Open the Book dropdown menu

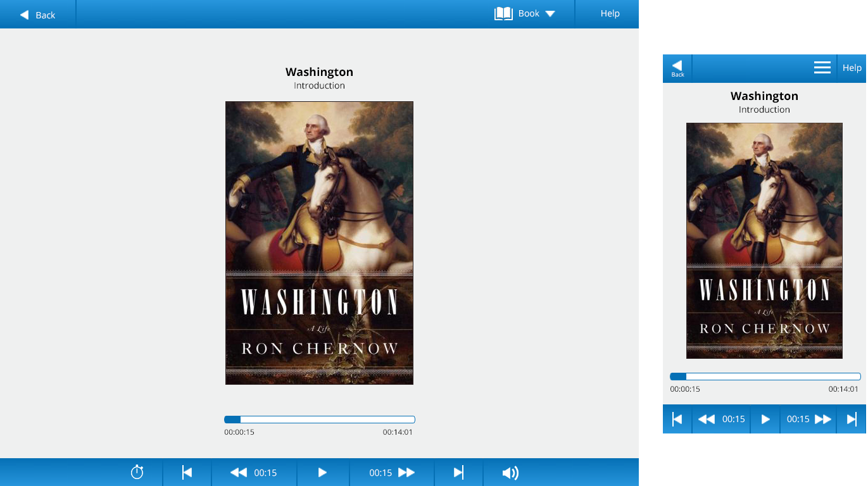[x=525, y=13]
